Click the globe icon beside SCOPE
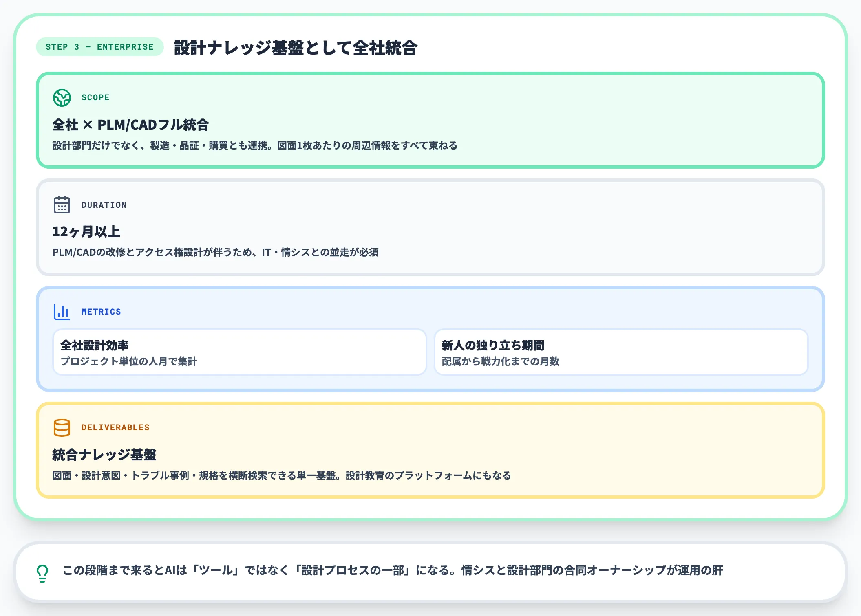Screen dimensions: 861x616 pyautogui.click(x=62, y=98)
